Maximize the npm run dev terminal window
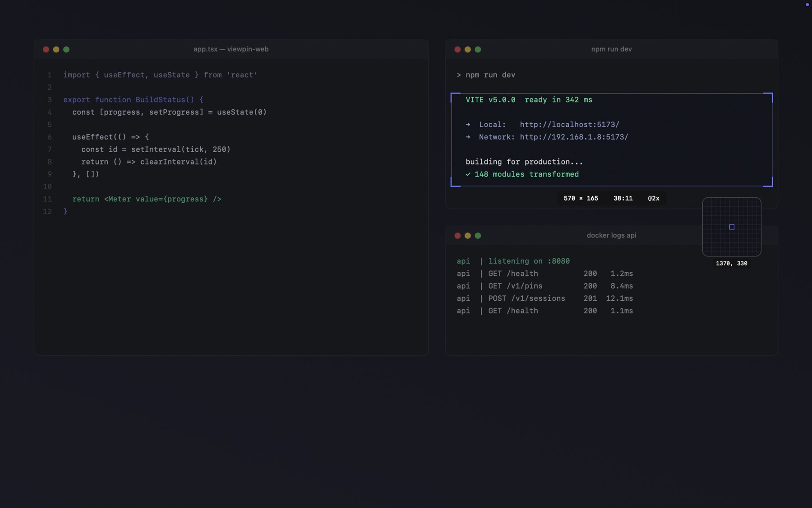The height and width of the screenshot is (508, 812). (x=478, y=50)
